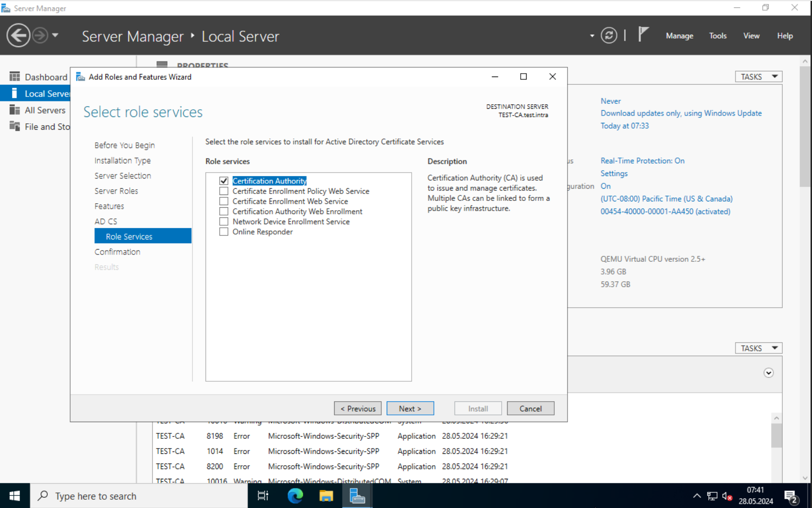Open the View menu

pos(751,36)
